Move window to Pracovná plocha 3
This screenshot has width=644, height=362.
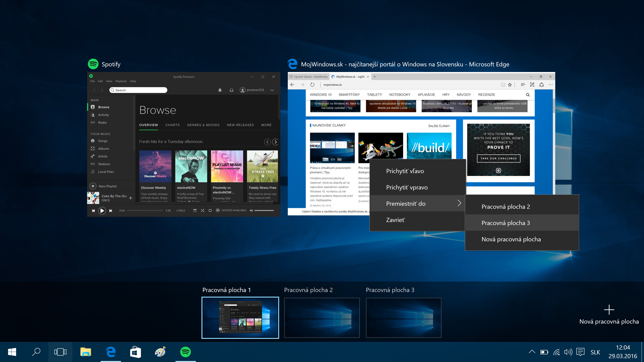522,223
